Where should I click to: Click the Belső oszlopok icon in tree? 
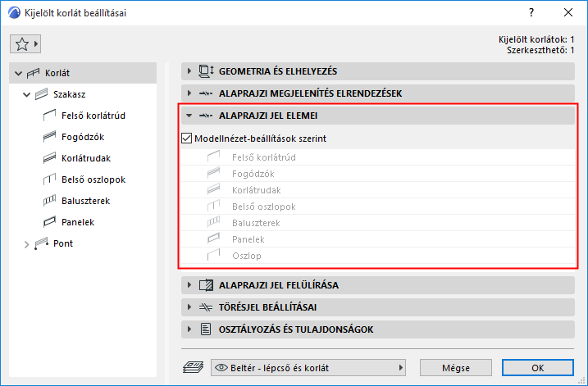[x=49, y=179]
